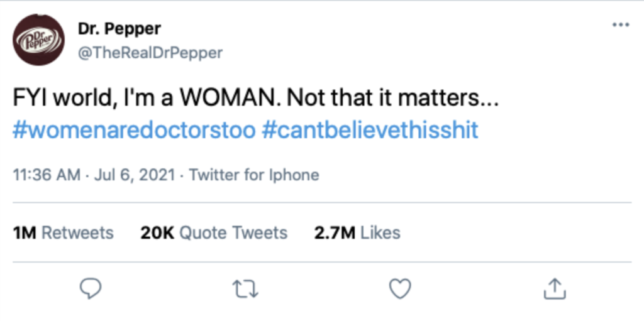Retweet using the retweet arrows icon
Viewport: 644px width, 321px height.
[x=245, y=289]
